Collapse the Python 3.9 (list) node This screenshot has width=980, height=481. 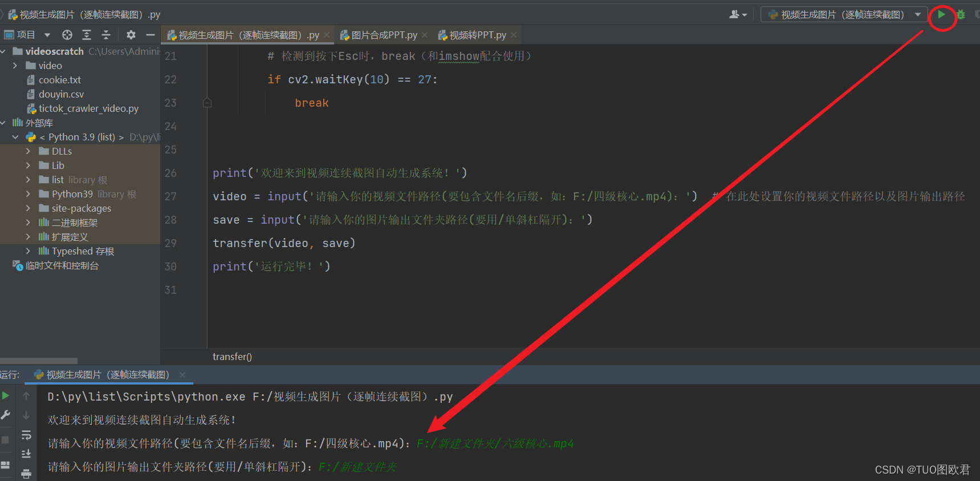point(15,137)
